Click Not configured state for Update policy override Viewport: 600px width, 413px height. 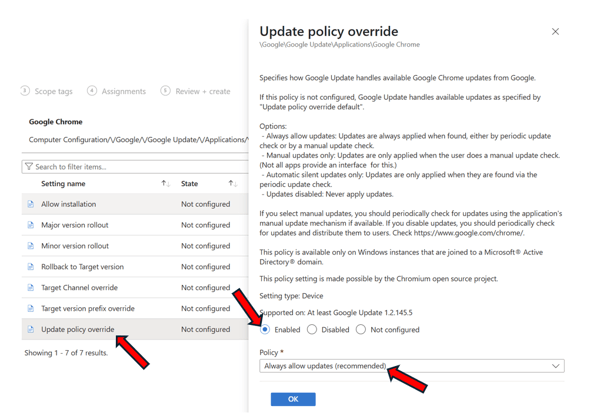tap(205, 329)
